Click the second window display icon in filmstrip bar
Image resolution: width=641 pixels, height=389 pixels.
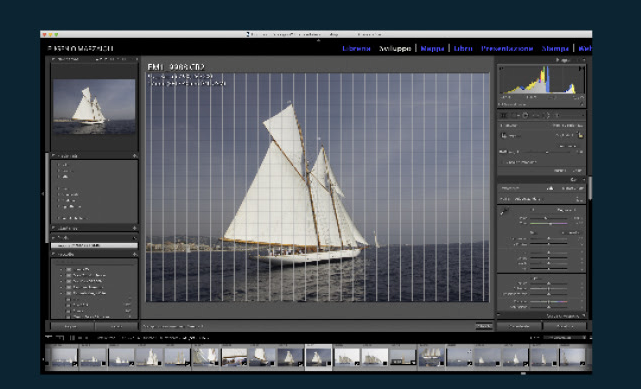[x=60, y=338]
